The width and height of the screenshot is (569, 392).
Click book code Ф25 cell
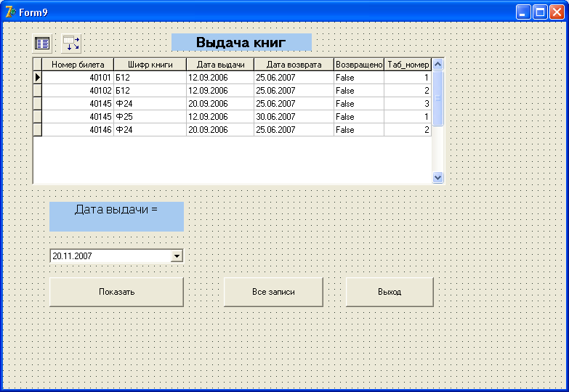pos(150,117)
